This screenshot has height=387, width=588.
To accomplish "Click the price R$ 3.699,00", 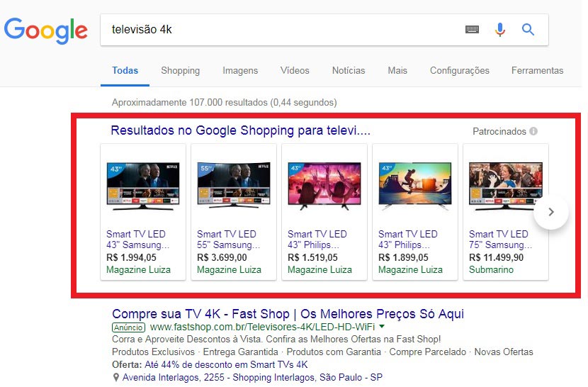I will pos(222,257).
